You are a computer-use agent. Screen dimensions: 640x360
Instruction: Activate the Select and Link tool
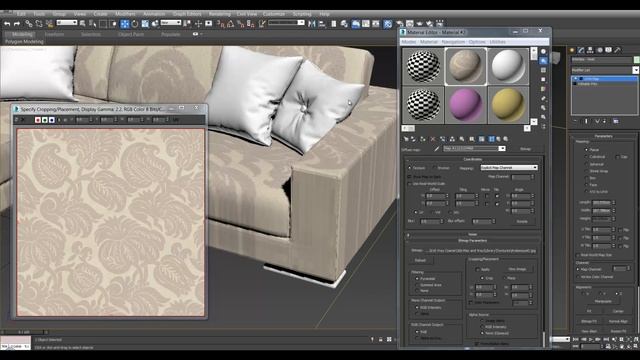[x=29, y=24]
